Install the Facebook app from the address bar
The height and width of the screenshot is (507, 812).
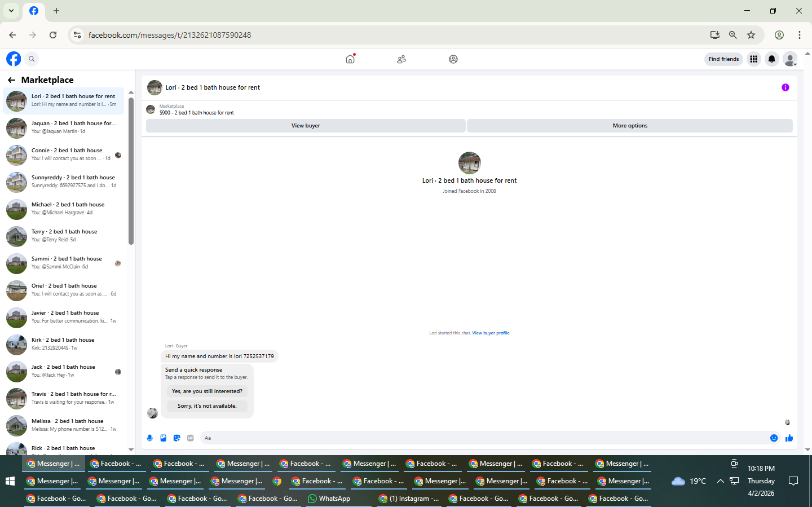click(715, 35)
